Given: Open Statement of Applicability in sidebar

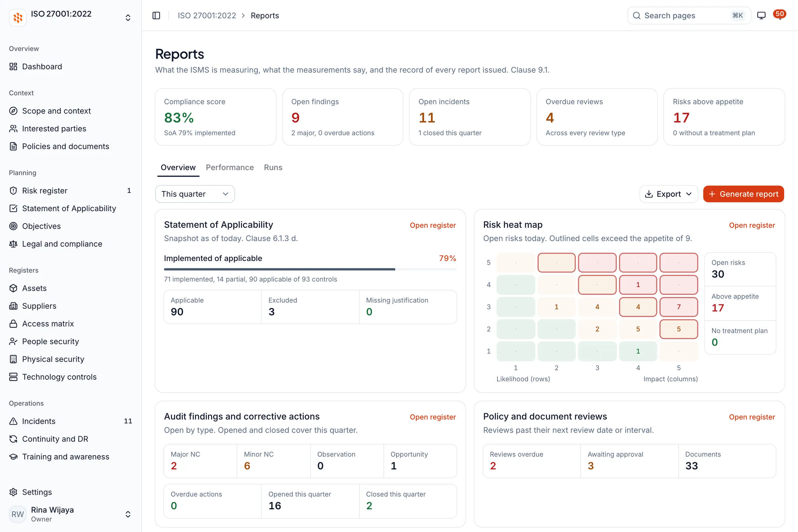Looking at the screenshot, I should pyautogui.click(x=70, y=208).
